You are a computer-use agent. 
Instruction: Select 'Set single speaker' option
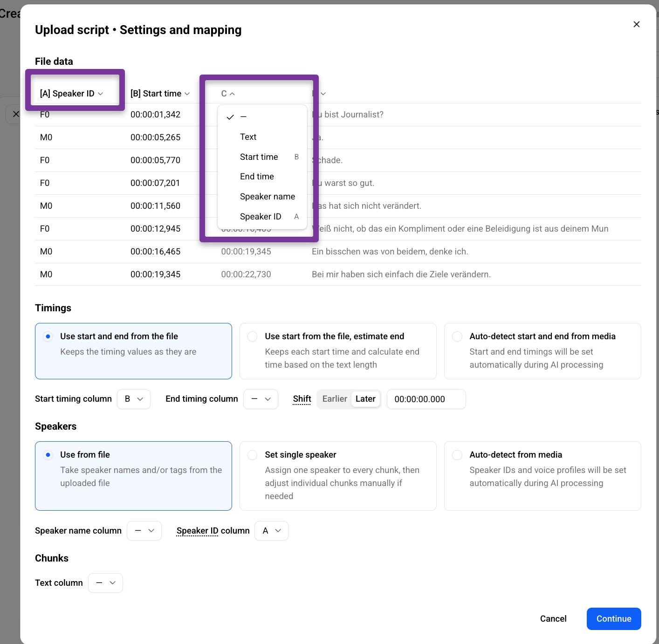(338, 476)
